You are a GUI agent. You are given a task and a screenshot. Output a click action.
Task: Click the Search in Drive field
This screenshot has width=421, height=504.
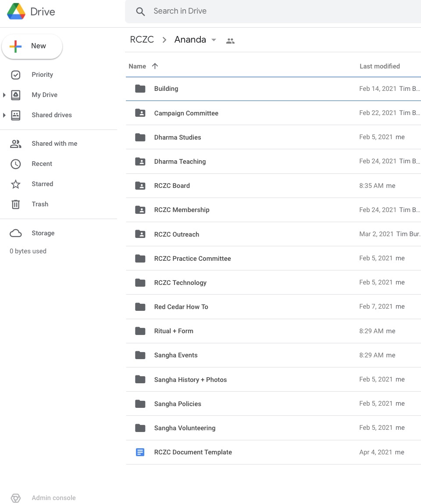point(273,11)
